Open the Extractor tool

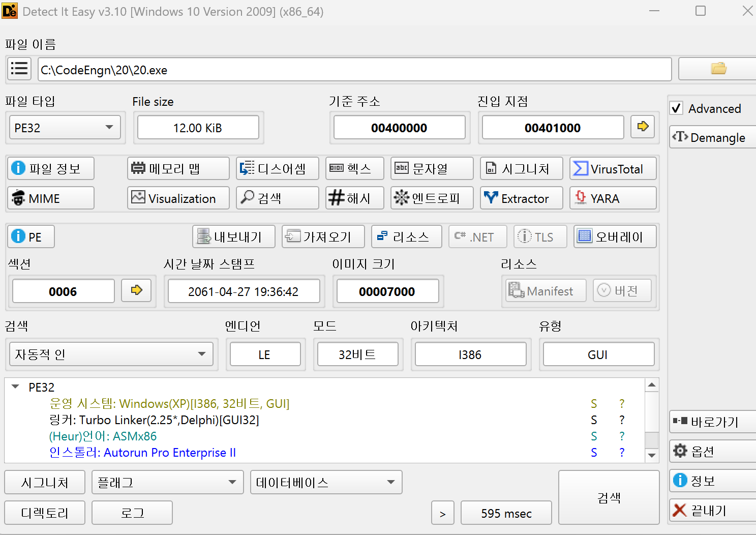[522, 198]
